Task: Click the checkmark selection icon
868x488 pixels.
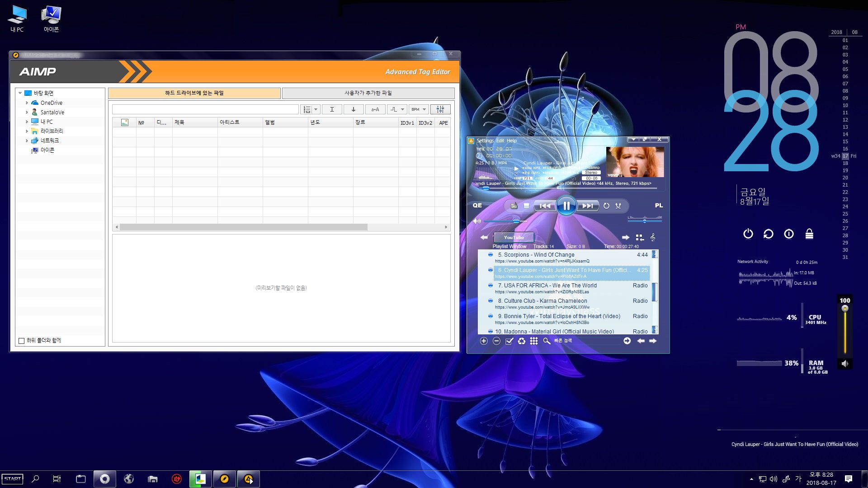Action: [x=509, y=341]
